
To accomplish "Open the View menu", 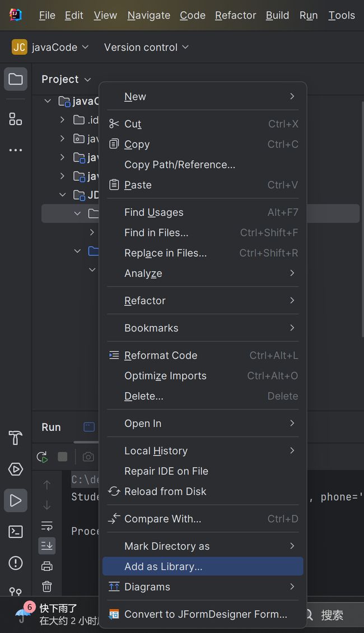I will [x=105, y=15].
